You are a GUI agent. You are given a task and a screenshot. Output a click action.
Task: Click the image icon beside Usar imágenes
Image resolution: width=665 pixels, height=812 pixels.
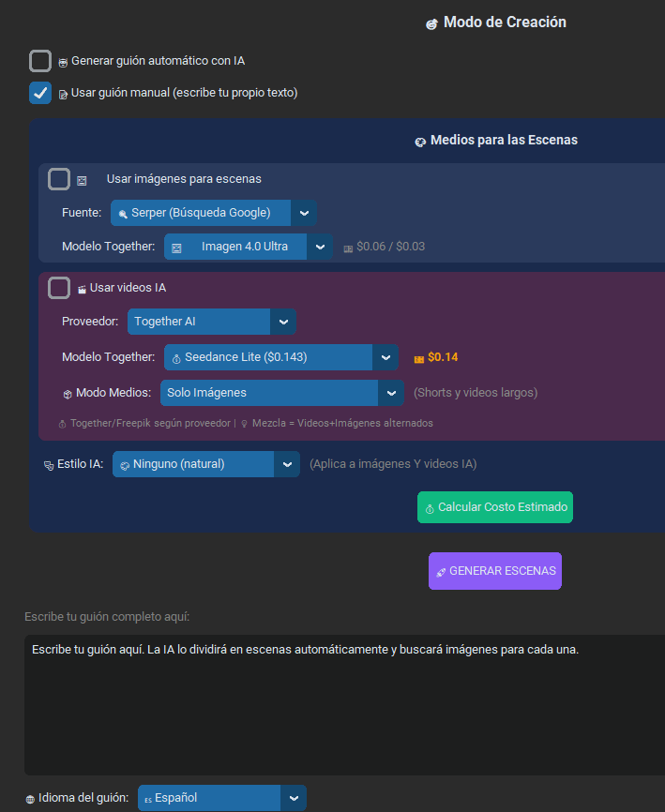pos(82,180)
